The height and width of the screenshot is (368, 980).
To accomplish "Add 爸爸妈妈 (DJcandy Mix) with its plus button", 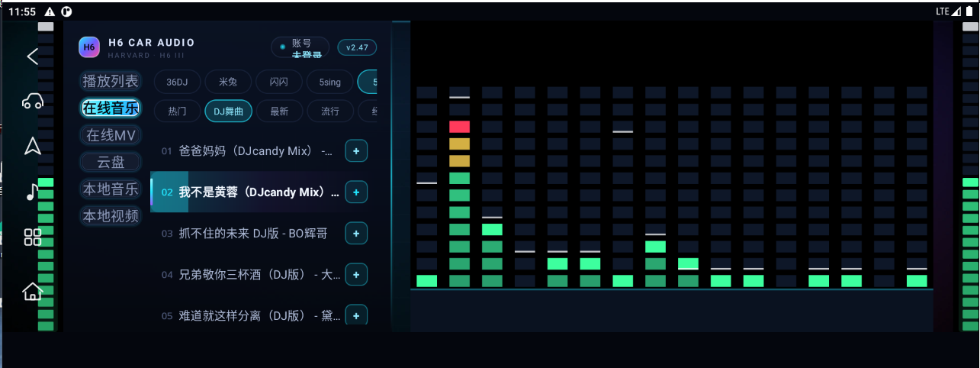I will tap(356, 151).
